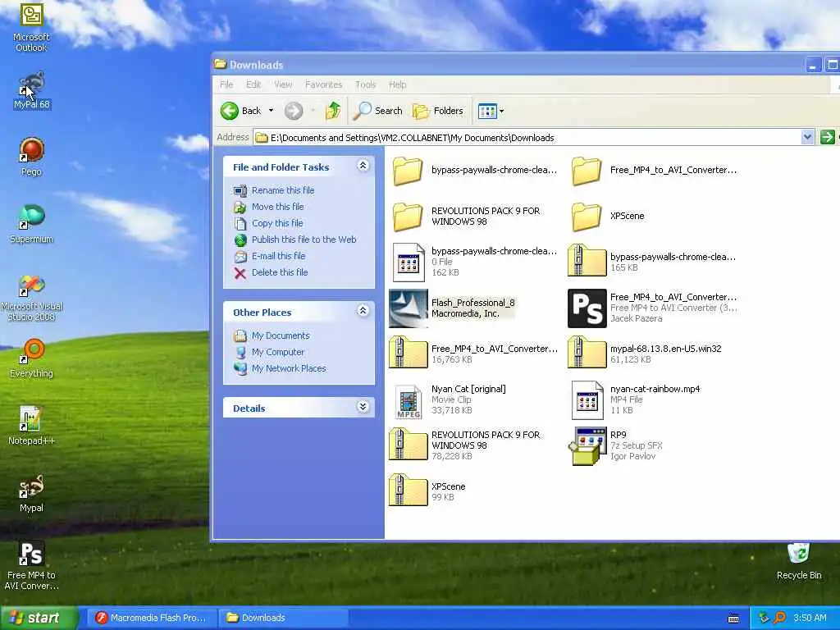Select the XPScene folder
The height and width of the screenshot is (630, 840).
(x=608, y=217)
